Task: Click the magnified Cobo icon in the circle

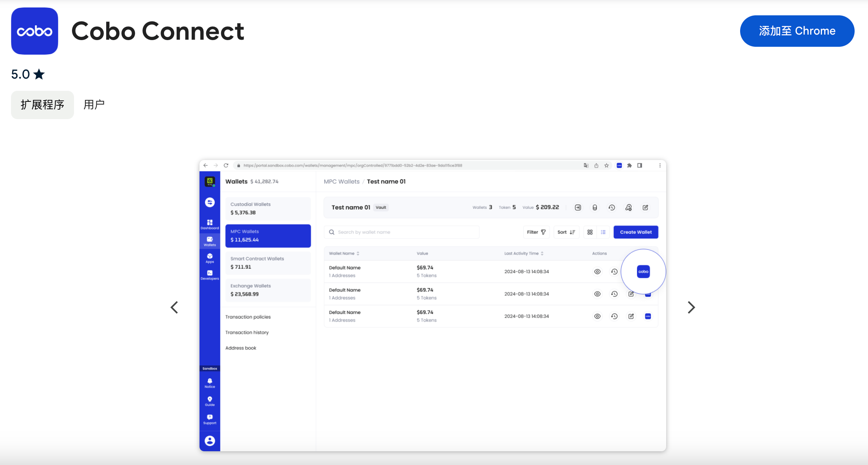Action: (x=643, y=272)
